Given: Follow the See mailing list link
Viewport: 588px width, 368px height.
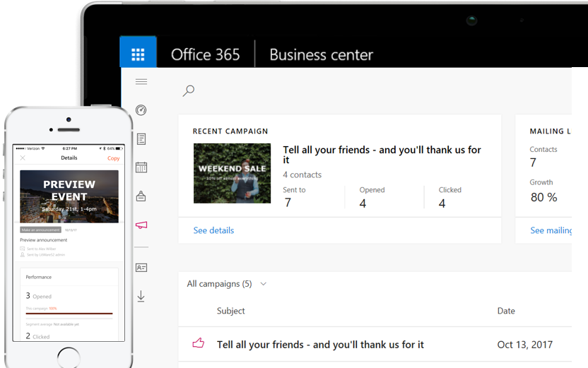Looking at the screenshot, I should (x=551, y=230).
